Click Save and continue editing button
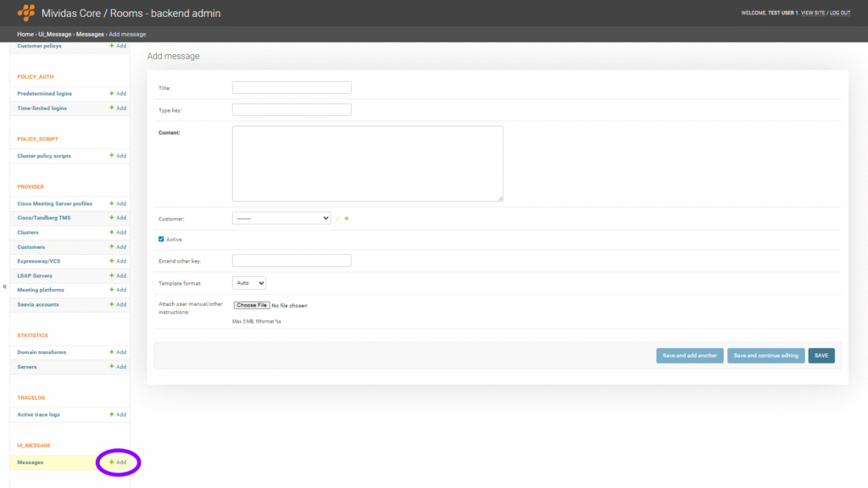The image size is (868, 488). pos(765,356)
